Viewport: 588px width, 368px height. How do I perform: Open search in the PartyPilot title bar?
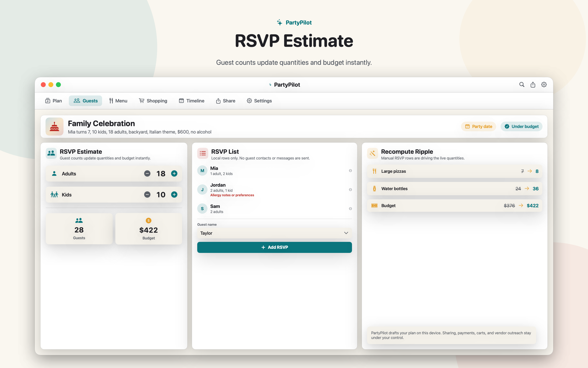tap(522, 84)
